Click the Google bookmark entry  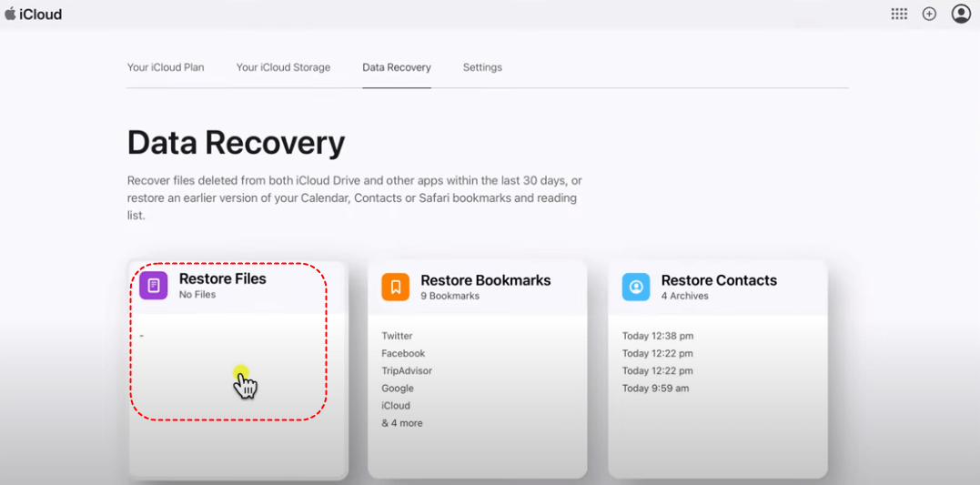398,389
